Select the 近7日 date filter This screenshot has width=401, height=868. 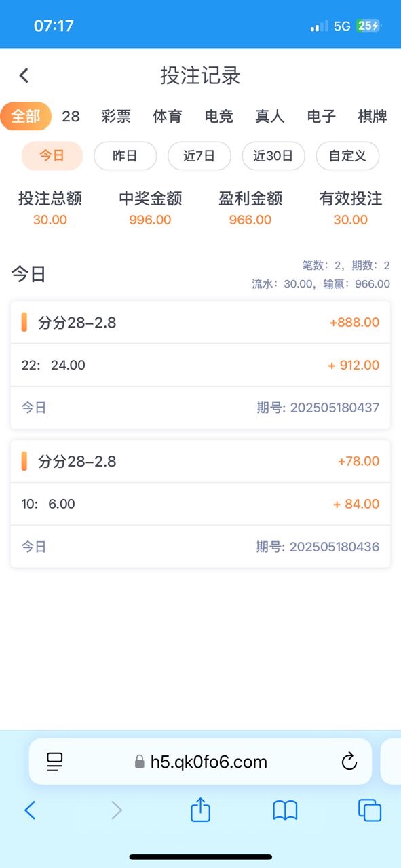[x=199, y=156]
